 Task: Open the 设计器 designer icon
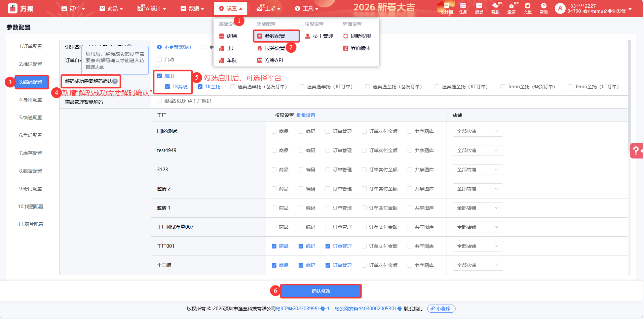(x=447, y=8)
